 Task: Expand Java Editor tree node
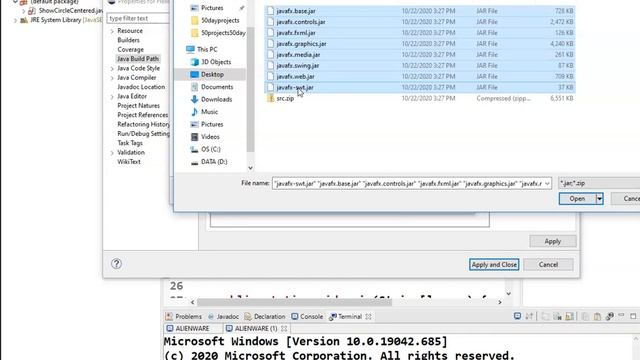(112, 97)
